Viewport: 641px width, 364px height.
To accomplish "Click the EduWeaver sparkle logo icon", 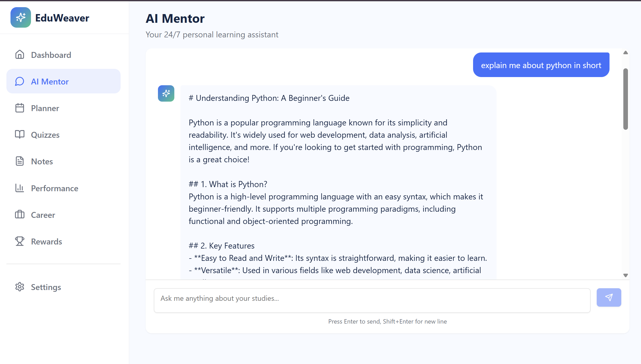I will pyautogui.click(x=21, y=17).
